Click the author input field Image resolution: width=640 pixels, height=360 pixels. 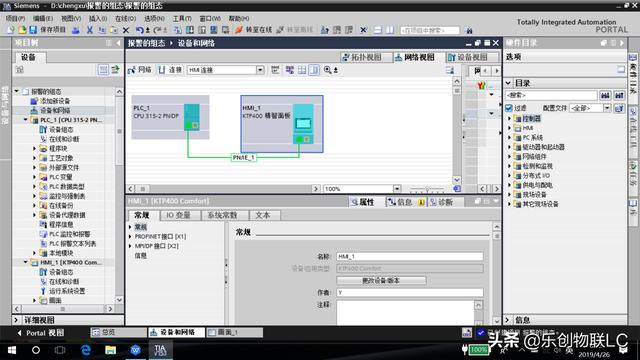[410, 292]
